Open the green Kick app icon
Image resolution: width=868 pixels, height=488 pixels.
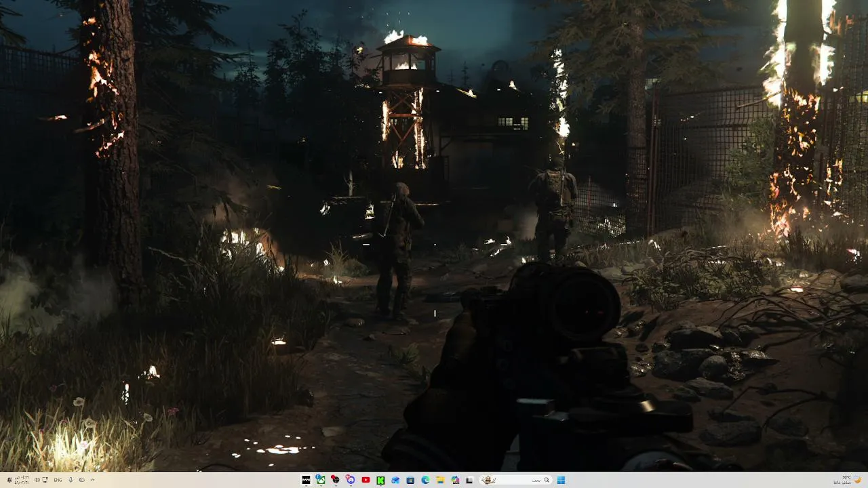coord(380,480)
